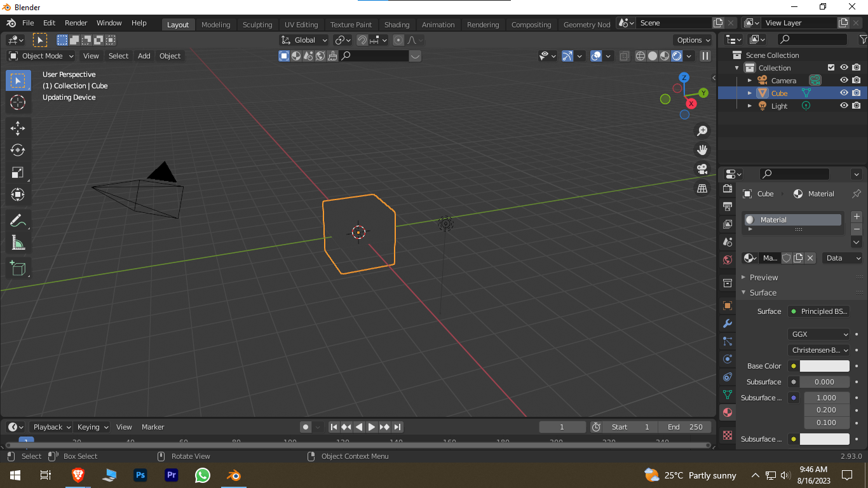Select the Rotate tool
This screenshot has width=868, height=488.
[18, 150]
